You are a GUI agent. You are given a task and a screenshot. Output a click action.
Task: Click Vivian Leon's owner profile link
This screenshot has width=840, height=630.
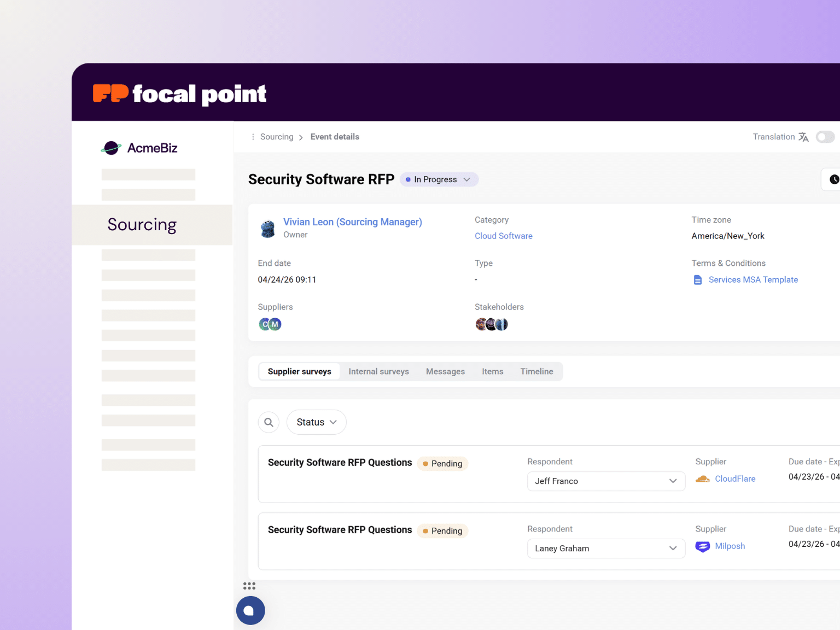pyautogui.click(x=352, y=222)
